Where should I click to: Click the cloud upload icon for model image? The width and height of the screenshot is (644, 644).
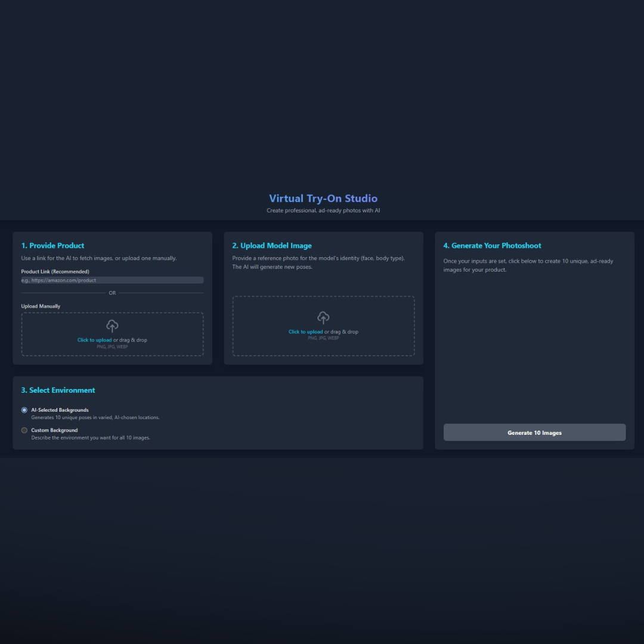click(323, 317)
